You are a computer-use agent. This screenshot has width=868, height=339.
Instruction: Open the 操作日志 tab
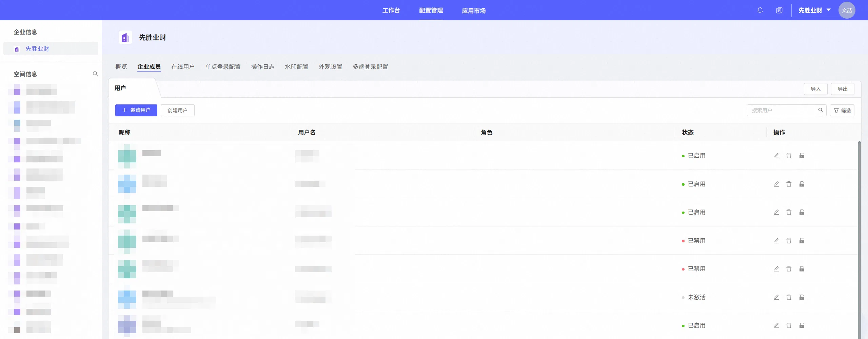pyautogui.click(x=263, y=67)
